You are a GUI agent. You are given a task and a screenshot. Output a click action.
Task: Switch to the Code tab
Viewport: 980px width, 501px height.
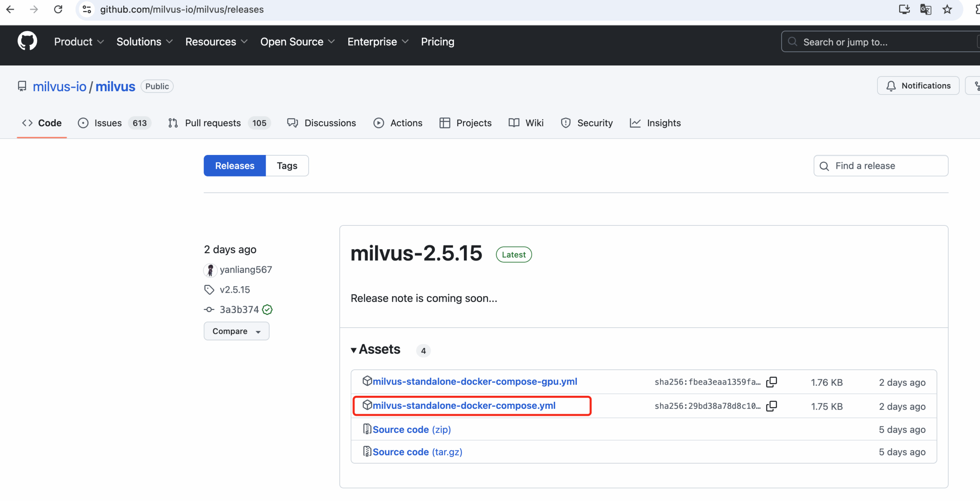pos(42,123)
